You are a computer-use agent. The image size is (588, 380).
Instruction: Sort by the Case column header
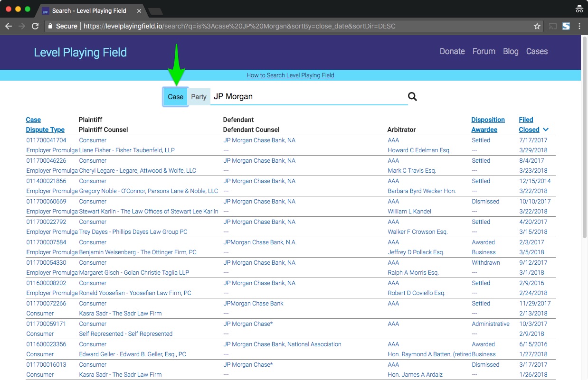(x=33, y=120)
